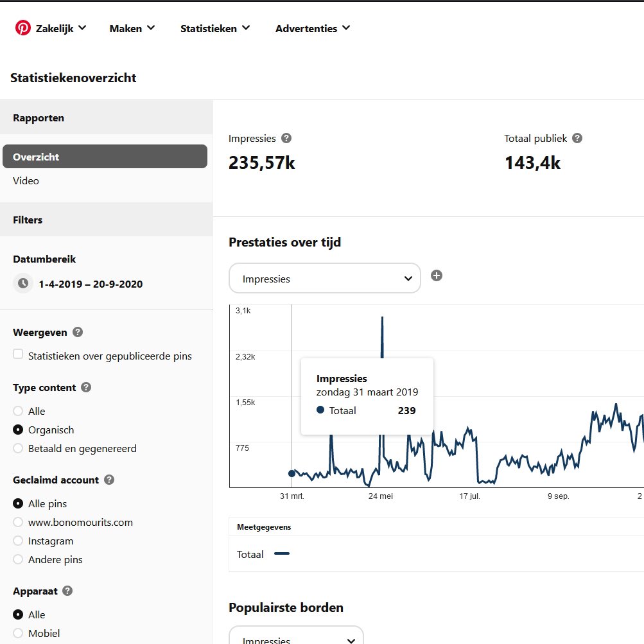Open the Impressies help question mark

(286, 139)
